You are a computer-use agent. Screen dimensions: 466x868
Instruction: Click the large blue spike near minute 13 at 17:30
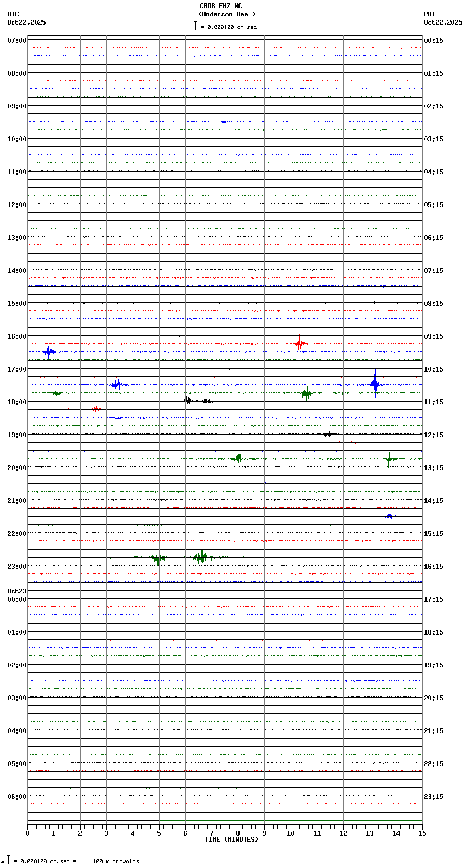pyautogui.click(x=375, y=384)
